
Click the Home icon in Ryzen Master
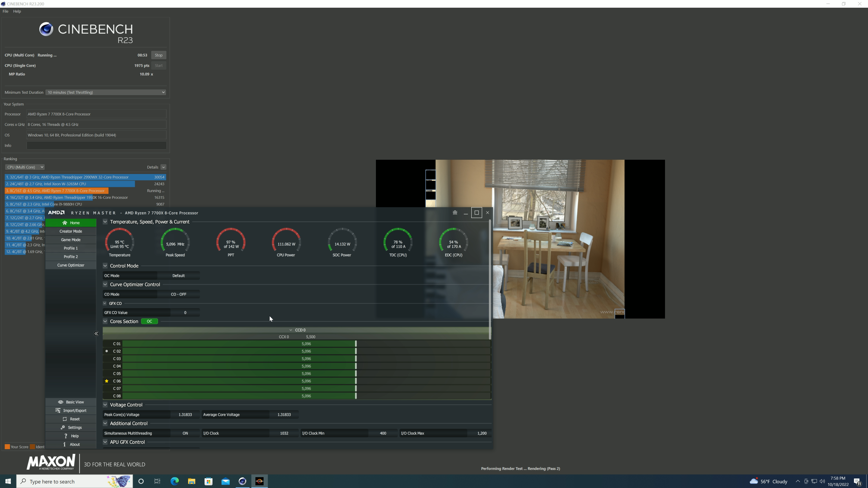click(65, 223)
